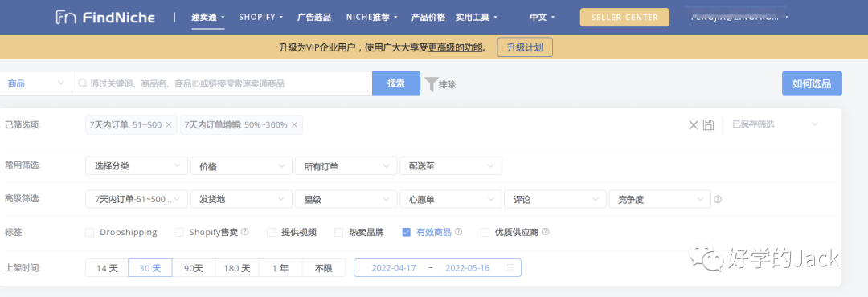Open the calendar icon in the date range
The height and width of the screenshot is (297, 868).
point(510,267)
